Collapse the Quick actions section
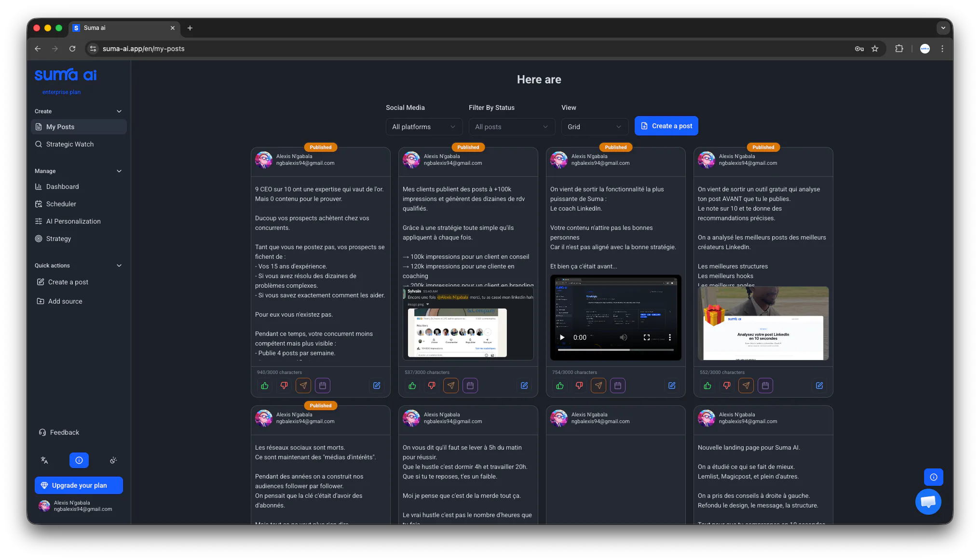Screen dimensions: 980x560 click(119, 266)
